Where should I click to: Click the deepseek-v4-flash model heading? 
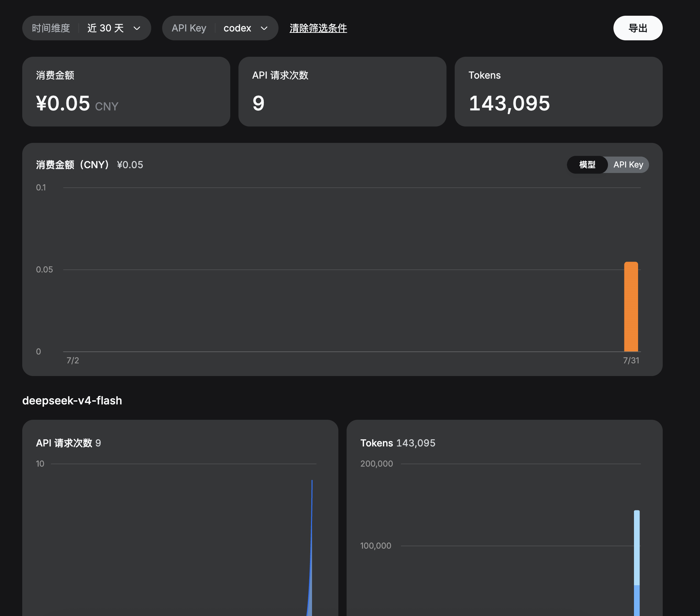click(x=72, y=400)
